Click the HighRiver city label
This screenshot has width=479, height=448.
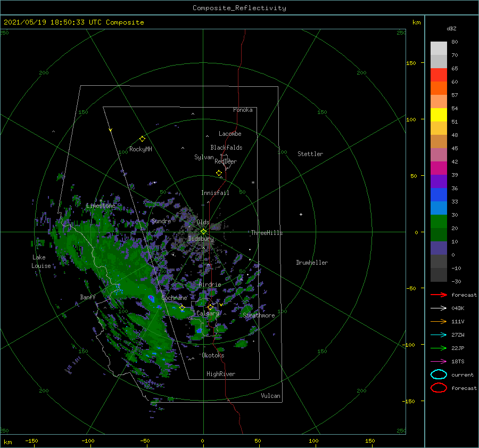click(x=221, y=374)
